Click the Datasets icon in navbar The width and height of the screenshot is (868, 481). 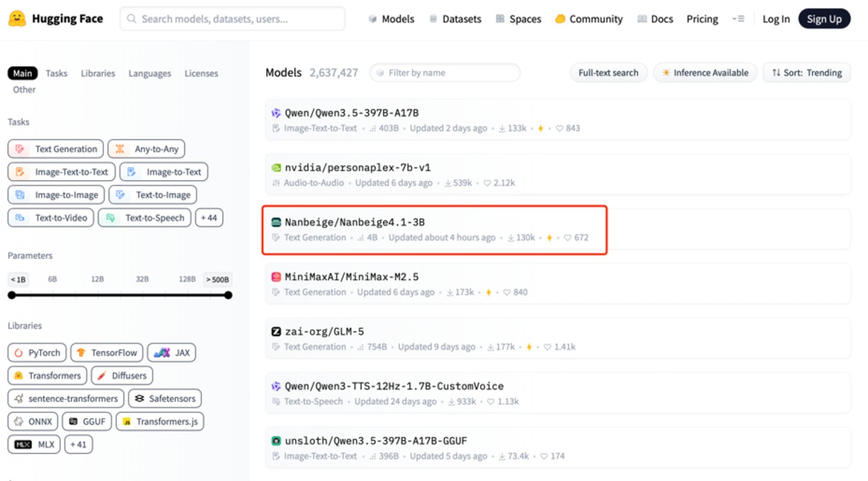pos(433,19)
